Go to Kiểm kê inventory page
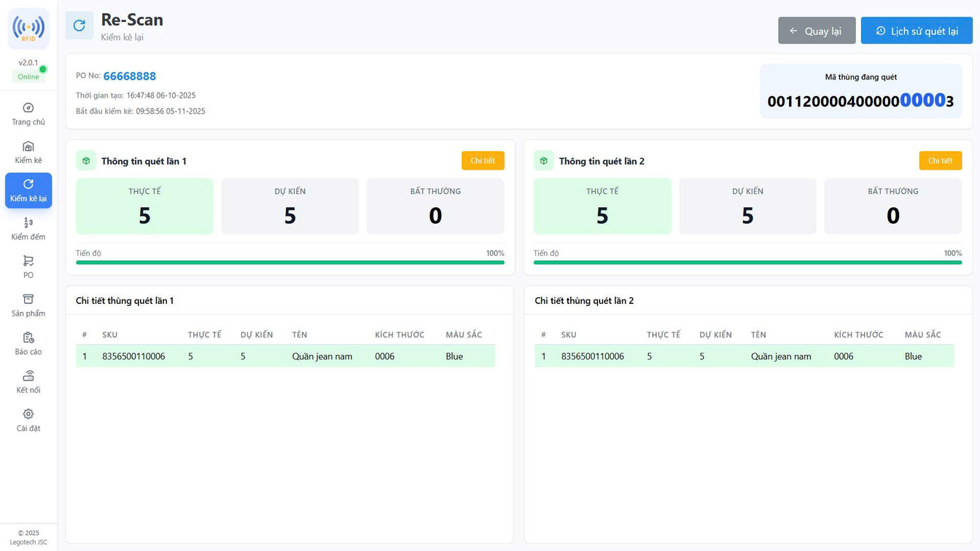980x551 pixels. [28, 152]
